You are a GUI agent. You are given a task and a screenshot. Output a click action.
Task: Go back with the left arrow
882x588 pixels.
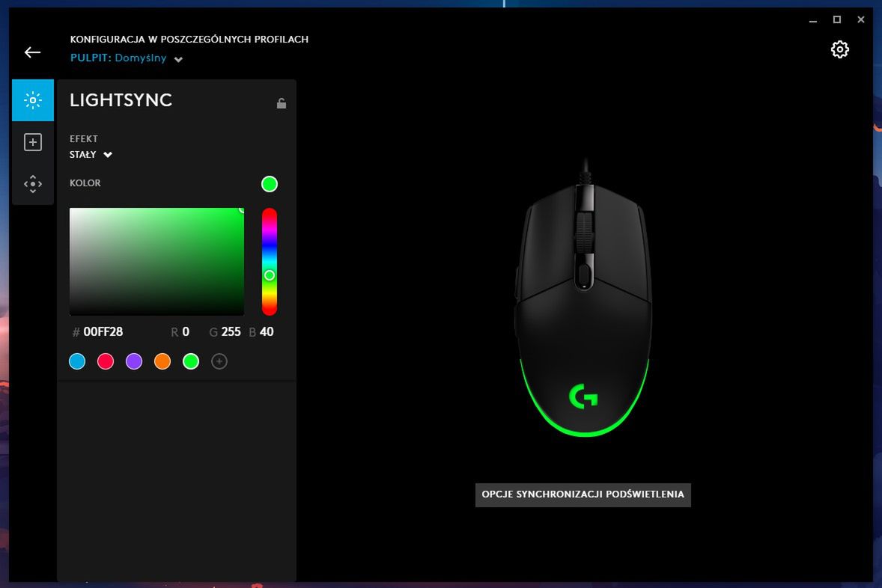pyautogui.click(x=33, y=52)
